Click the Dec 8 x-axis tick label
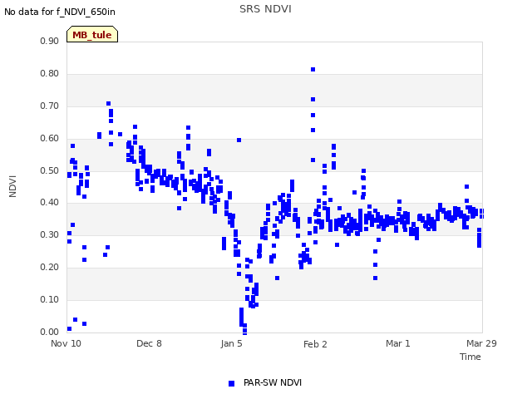 [149, 343]
